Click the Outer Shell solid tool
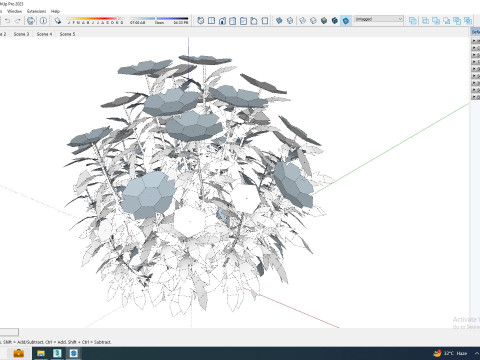The image size is (480, 360). (x=413, y=21)
